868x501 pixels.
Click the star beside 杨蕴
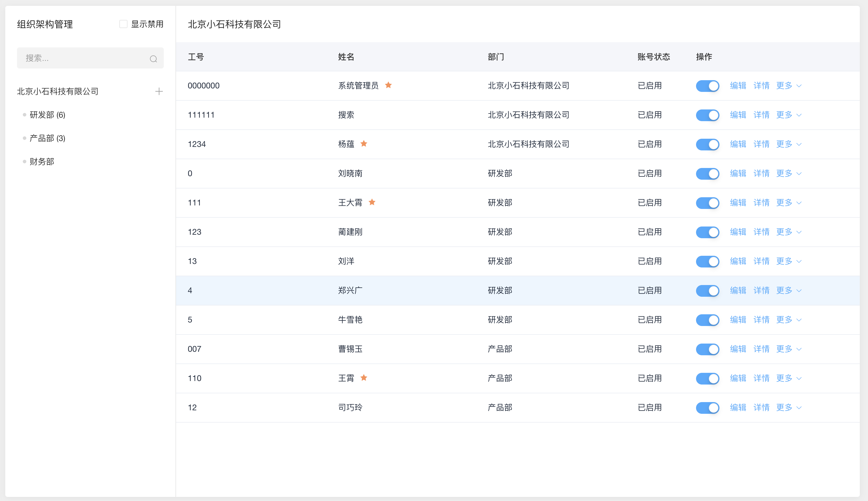(x=364, y=143)
